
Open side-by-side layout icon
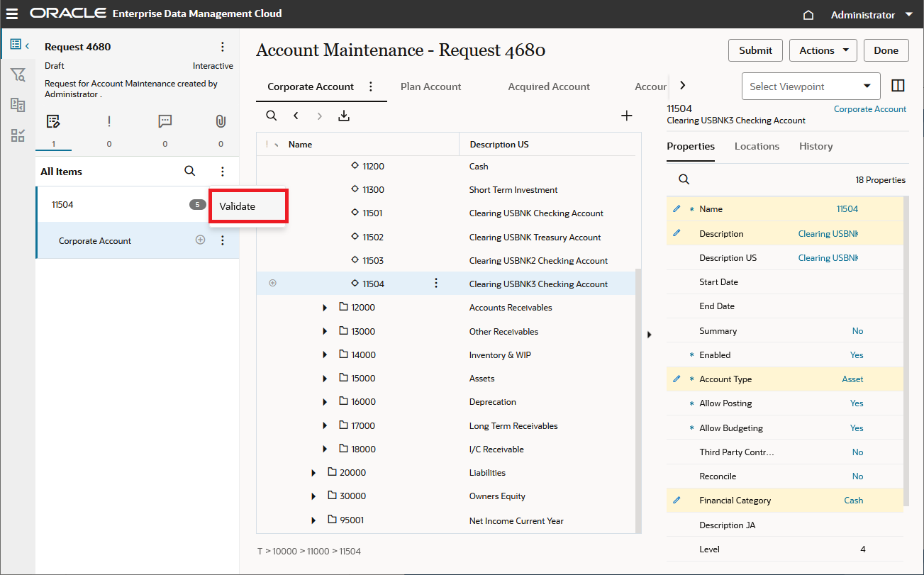coord(898,86)
